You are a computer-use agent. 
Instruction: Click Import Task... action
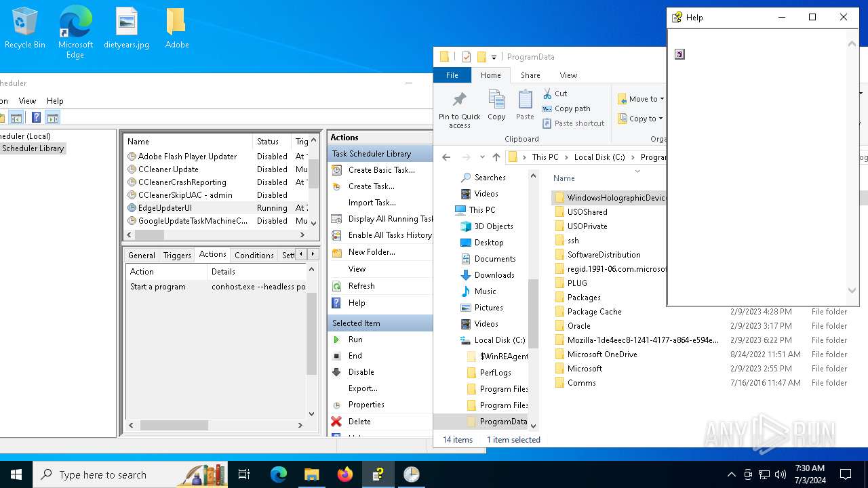[372, 203]
